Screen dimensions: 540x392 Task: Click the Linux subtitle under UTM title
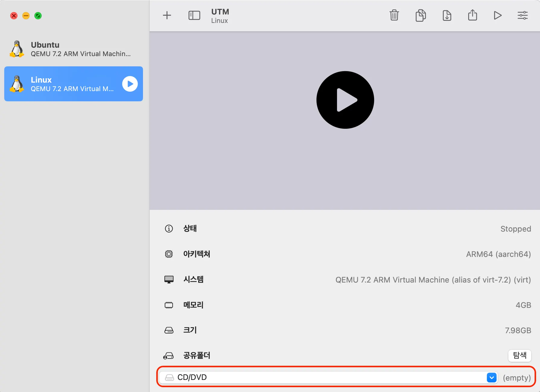click(219, 21)
